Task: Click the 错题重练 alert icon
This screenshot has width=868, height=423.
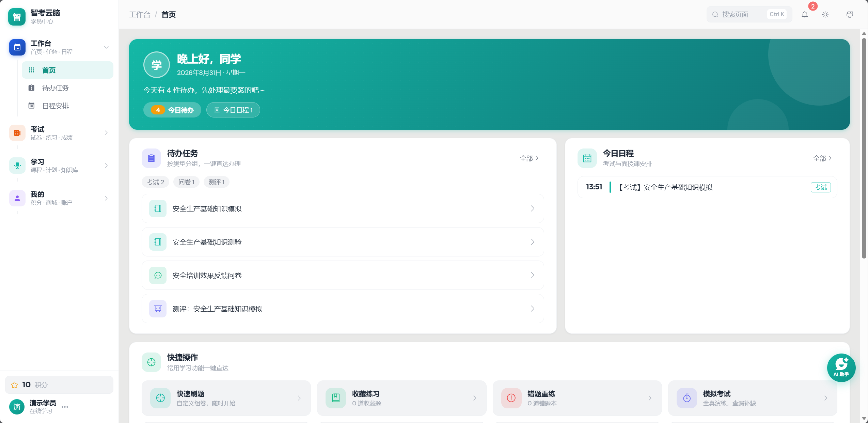Action: 511,398
